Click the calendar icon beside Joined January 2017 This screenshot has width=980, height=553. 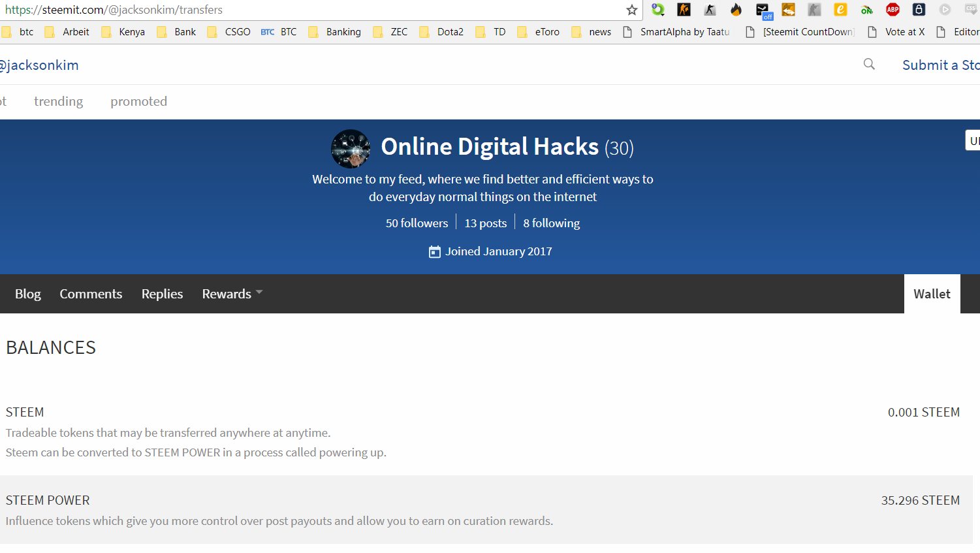[x=435, y=252]
